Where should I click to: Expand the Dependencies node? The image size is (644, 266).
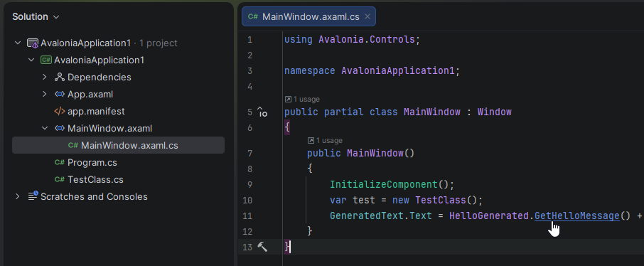click(x=45, y=78)
